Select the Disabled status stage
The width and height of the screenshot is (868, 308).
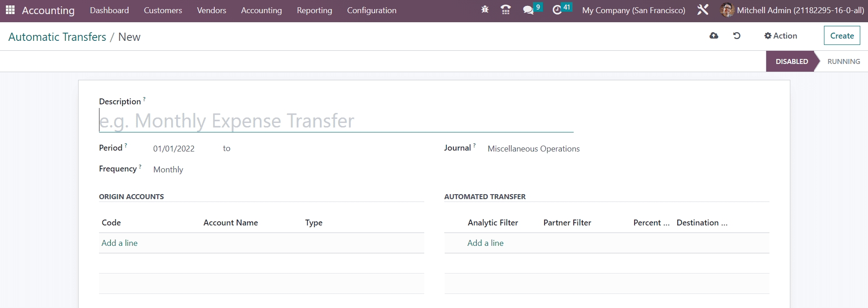click(791, 62)
